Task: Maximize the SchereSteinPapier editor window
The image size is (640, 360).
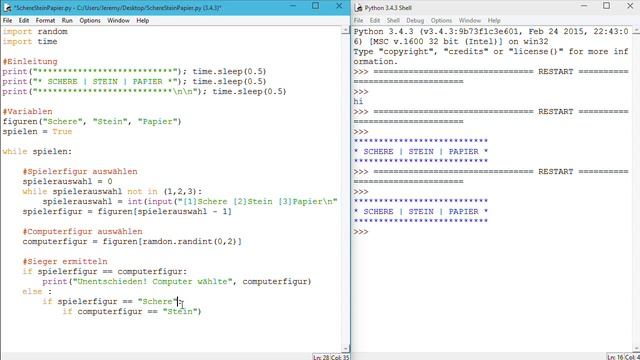Action: click(316, 6)
